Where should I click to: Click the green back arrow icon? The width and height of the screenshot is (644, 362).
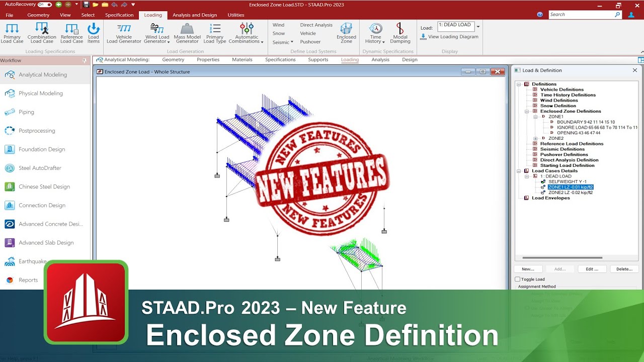58,5
